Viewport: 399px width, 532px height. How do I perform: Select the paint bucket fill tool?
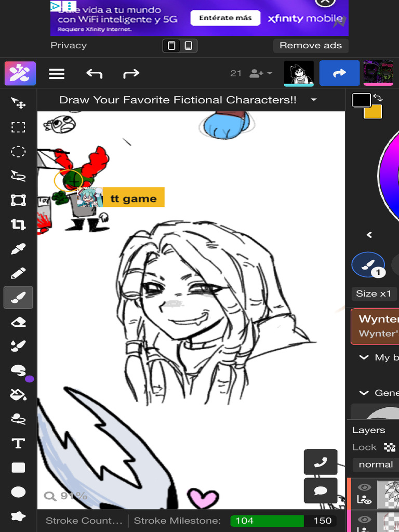(18, 395)
